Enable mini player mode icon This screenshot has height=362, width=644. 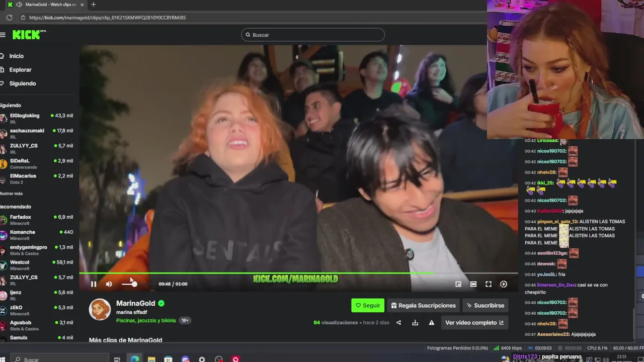(458, 284)
